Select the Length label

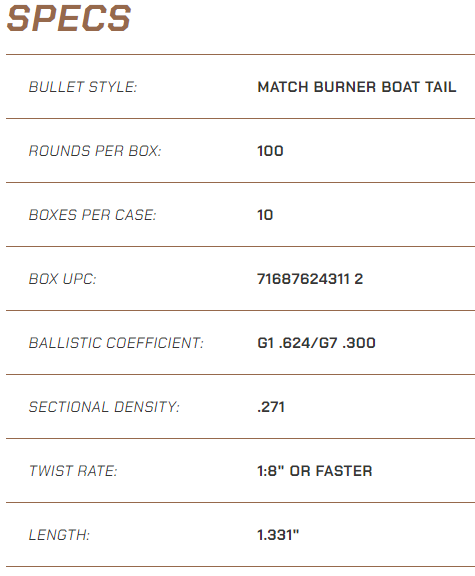click(x=59, y=534)
